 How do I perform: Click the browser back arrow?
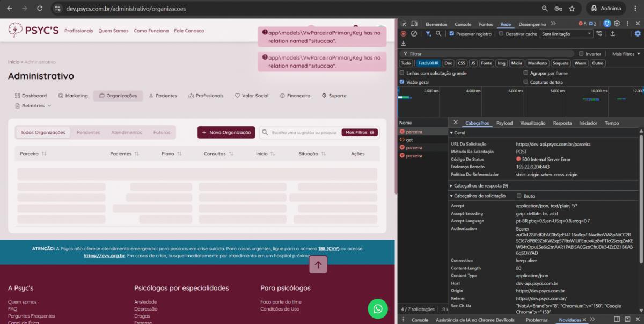point(10,9)
